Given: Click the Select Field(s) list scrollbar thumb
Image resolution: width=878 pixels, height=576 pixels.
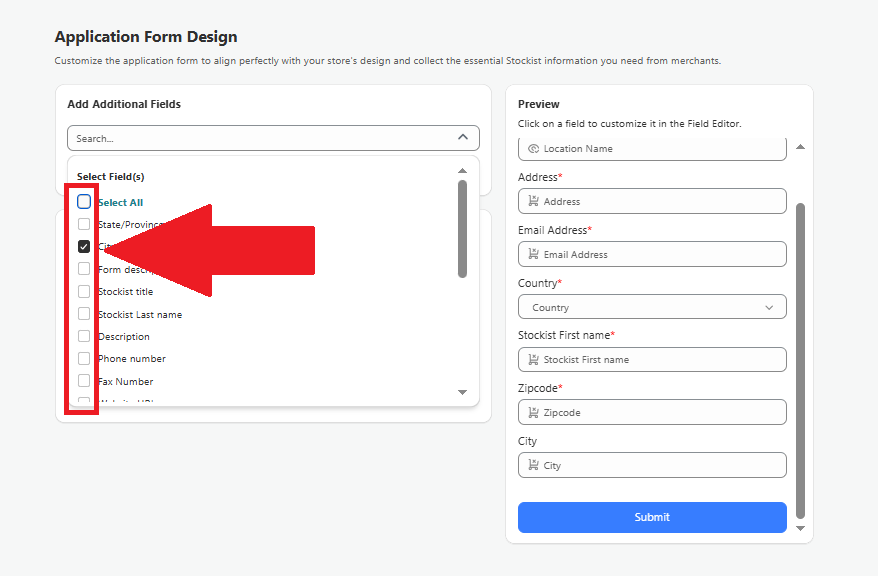Looking at the screenshot, I should (462, 228).
